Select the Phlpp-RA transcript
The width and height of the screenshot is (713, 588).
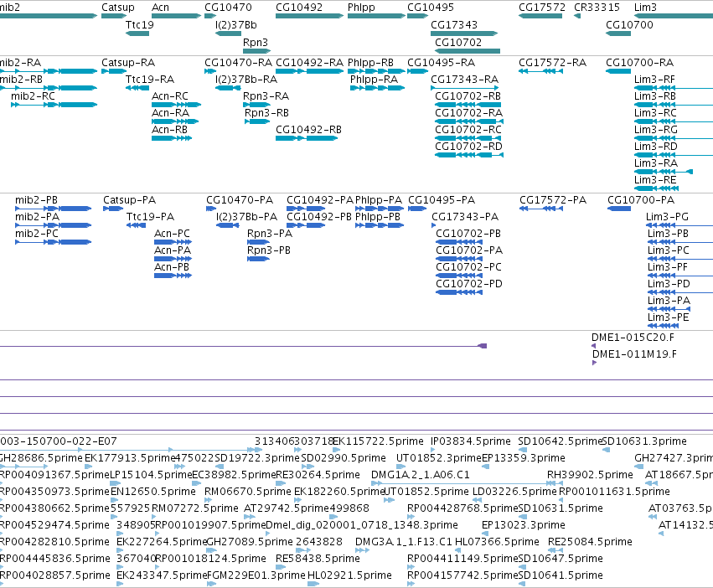377,88
